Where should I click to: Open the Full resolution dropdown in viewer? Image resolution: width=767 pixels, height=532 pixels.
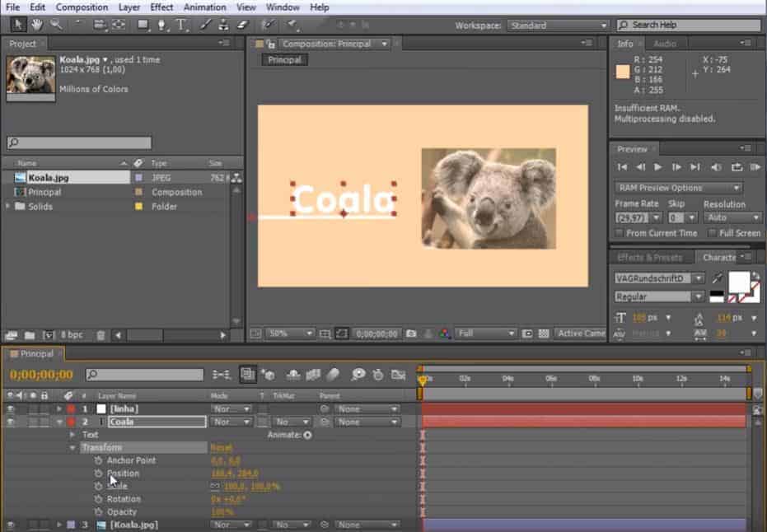coord(486,334)
